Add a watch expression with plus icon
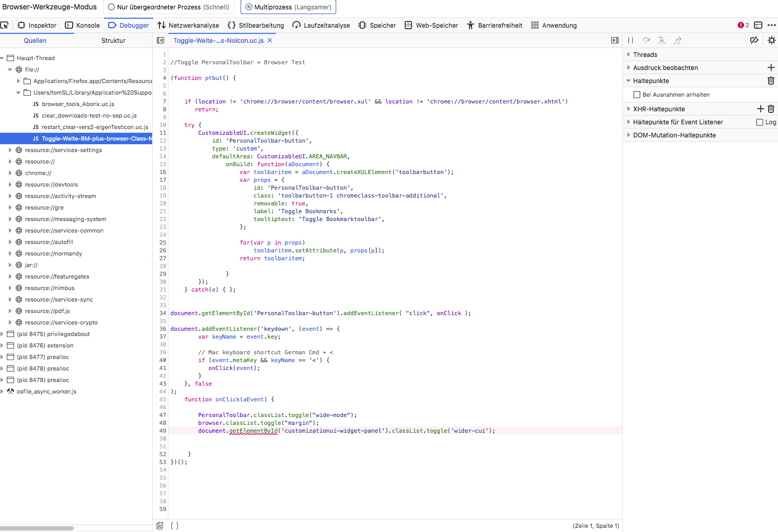 771,67
